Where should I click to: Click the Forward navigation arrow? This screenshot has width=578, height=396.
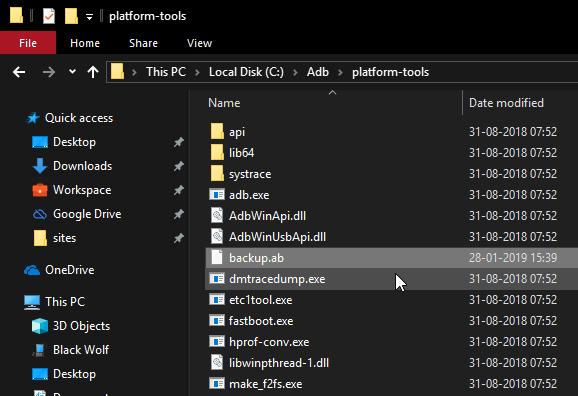coord(48,72)
